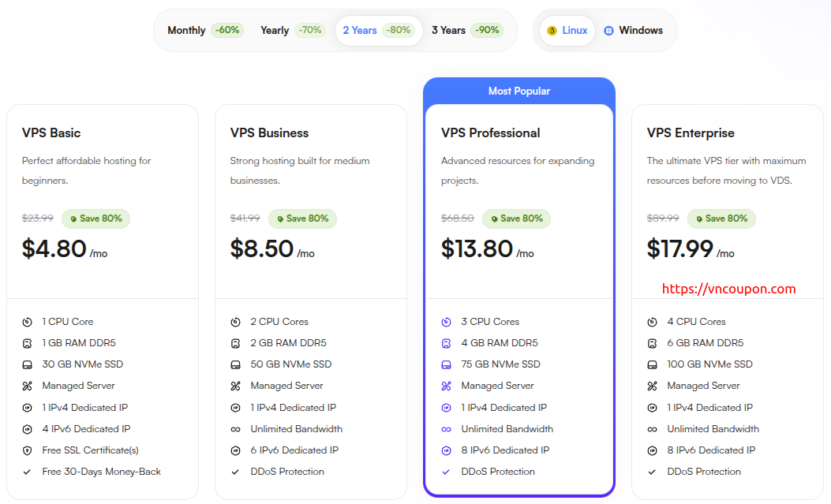Click the CPU core icon in VPS Basic
The width and height of the screenshot is (831, 504).
[27, 322]
